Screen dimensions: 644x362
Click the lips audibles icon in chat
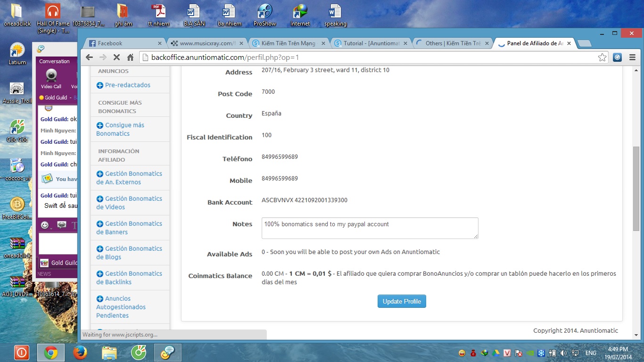(x=62, y=225)
